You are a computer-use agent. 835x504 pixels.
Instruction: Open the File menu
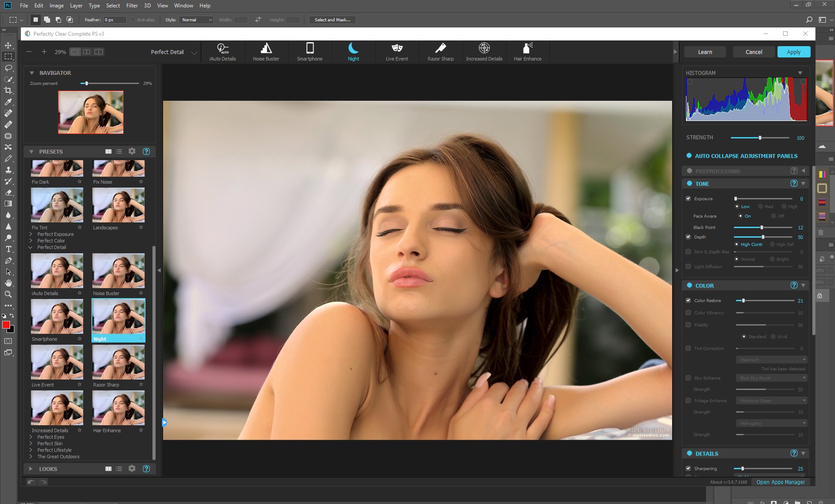point(24,5)
